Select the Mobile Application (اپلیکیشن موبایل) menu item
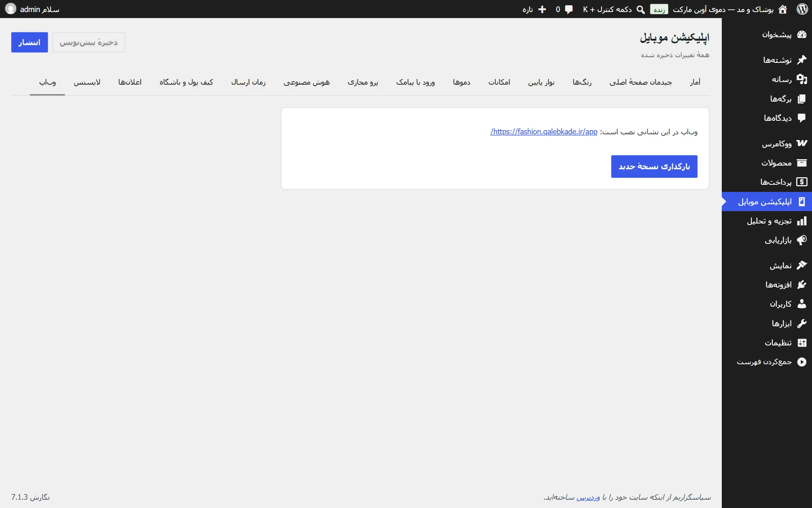 (x=767, y=202)
